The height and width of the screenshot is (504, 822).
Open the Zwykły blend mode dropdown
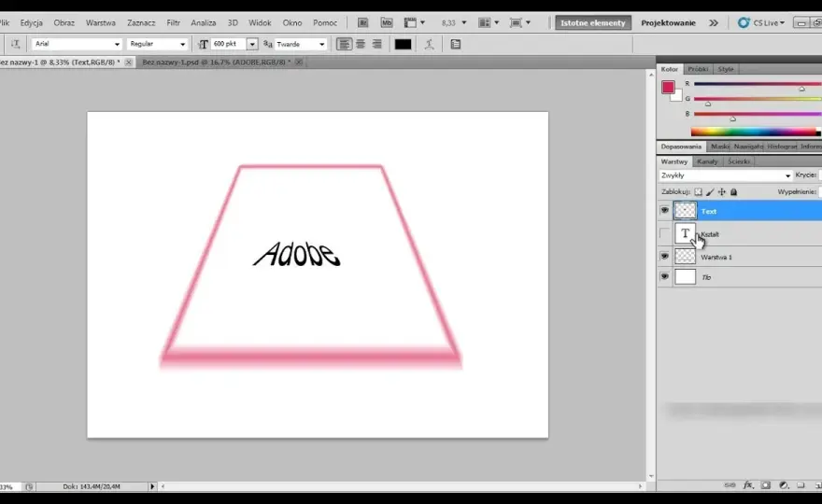[726, 175]
